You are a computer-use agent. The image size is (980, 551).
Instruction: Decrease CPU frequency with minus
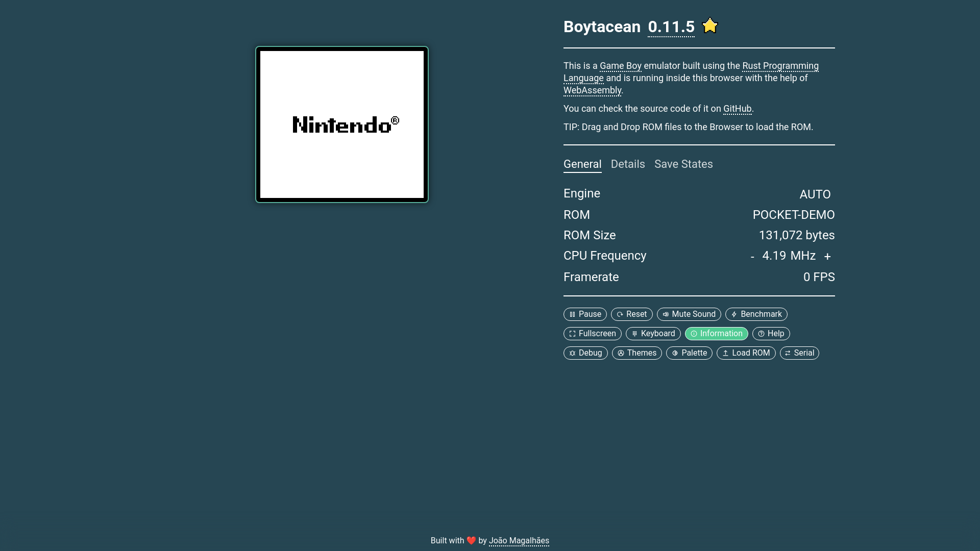pos(752,257)
